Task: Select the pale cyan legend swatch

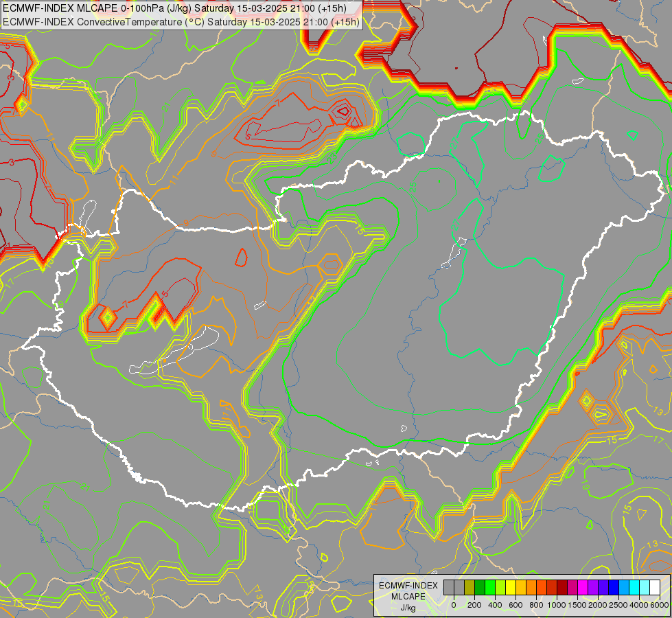Action: coord(645,588)
